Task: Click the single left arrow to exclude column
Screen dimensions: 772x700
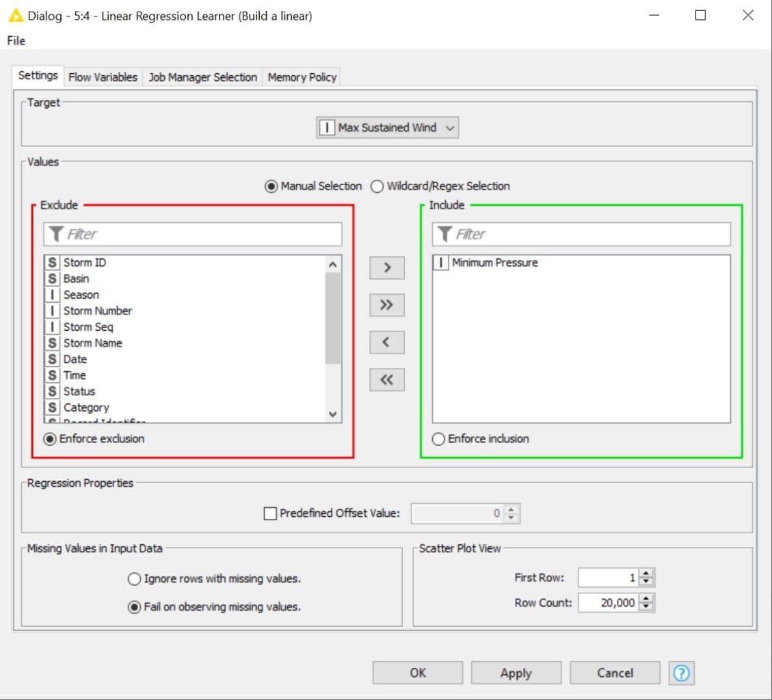Action: click(387, 342)
